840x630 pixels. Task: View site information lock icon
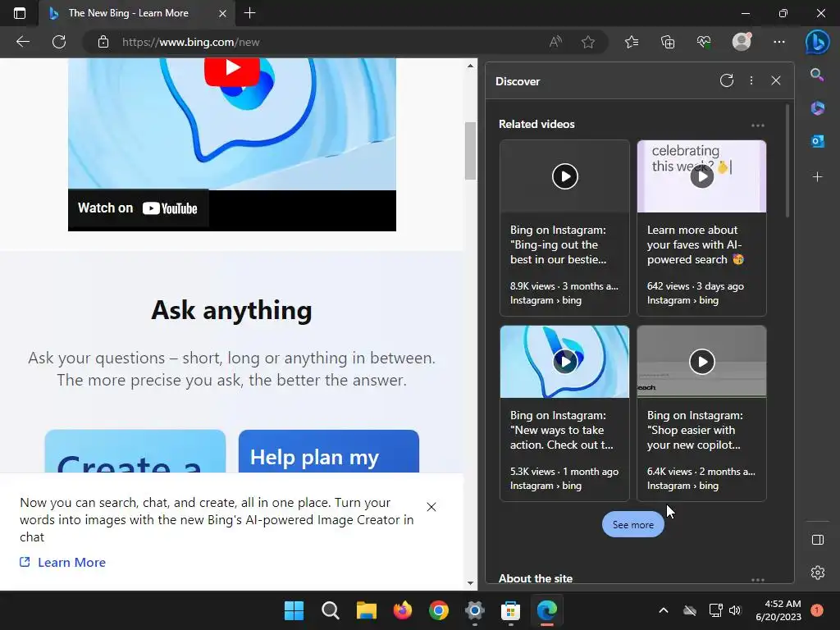point(103,42)
